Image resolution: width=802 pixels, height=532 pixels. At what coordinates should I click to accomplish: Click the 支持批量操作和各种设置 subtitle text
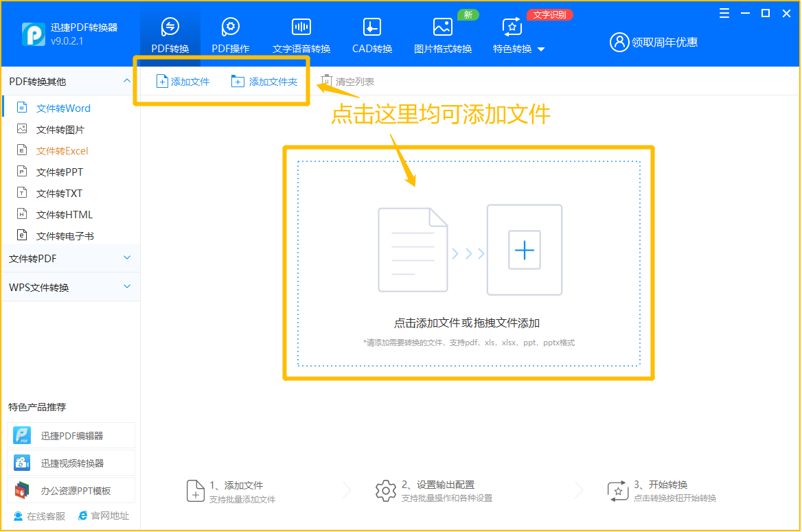[447, 498]
